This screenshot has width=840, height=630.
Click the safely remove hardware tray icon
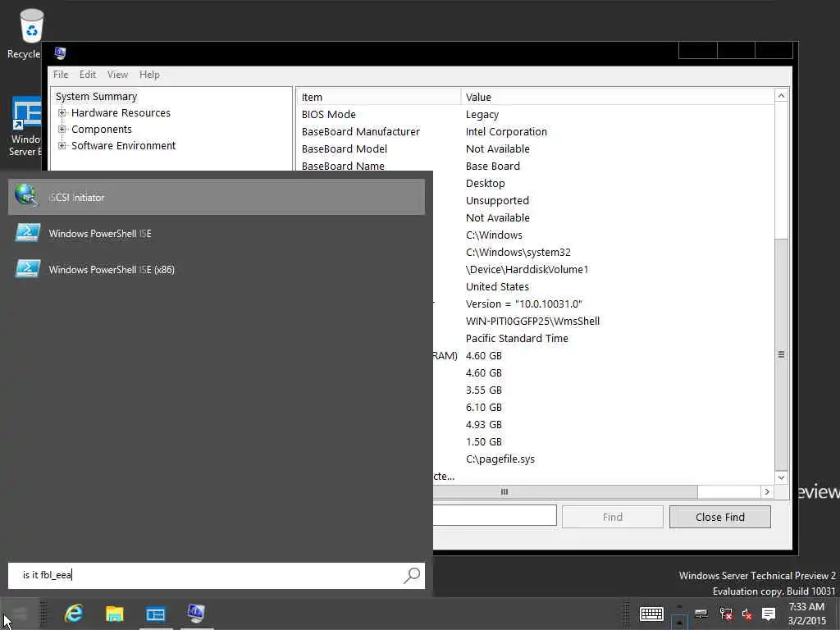(x=701, y=614)
